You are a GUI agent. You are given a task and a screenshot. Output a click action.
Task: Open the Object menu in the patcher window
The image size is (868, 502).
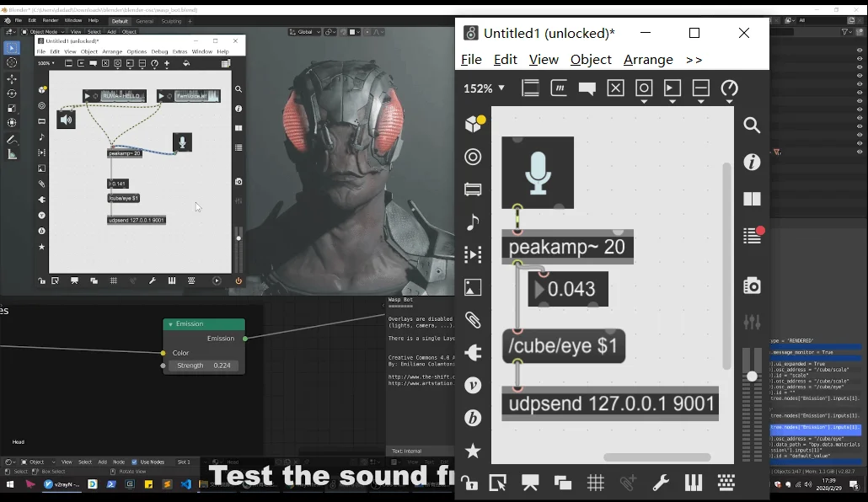click(591, 60)
